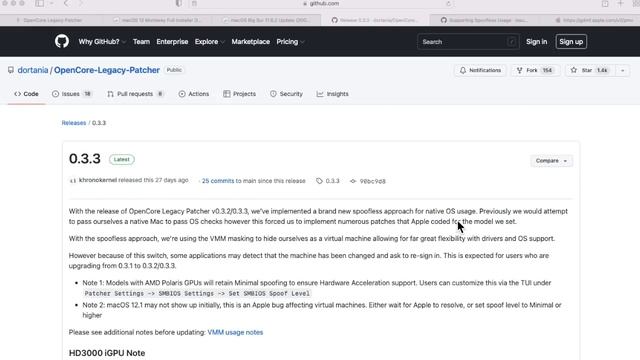
Task: Open Safari share icon
Action: click(x=605, y=4)
